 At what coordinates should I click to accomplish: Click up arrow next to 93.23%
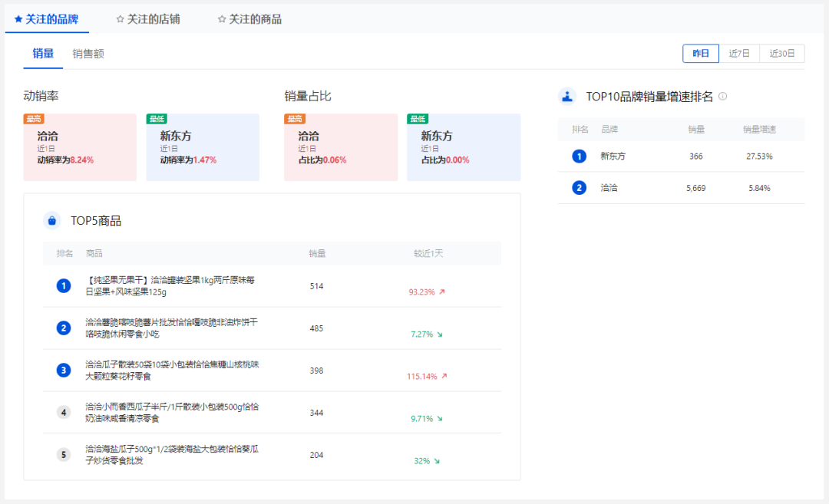(x=442, y=292)
